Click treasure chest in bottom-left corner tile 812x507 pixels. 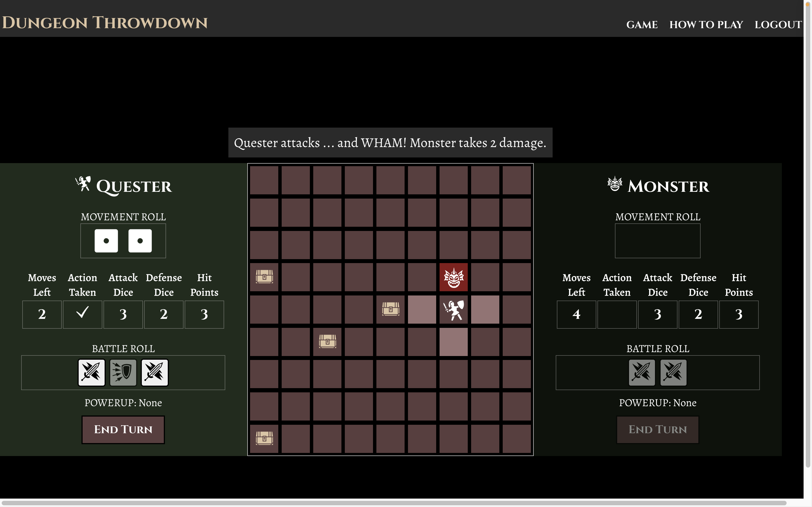pyautogui.click(x=264, y=438)
